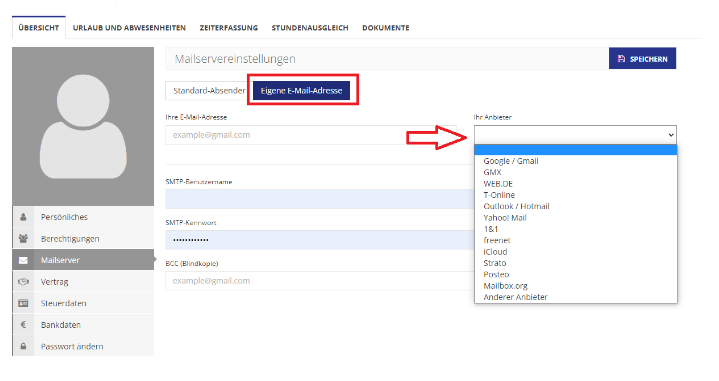
Task: Collapse the Ihr Anbieter dropdown
Action: 575,135
